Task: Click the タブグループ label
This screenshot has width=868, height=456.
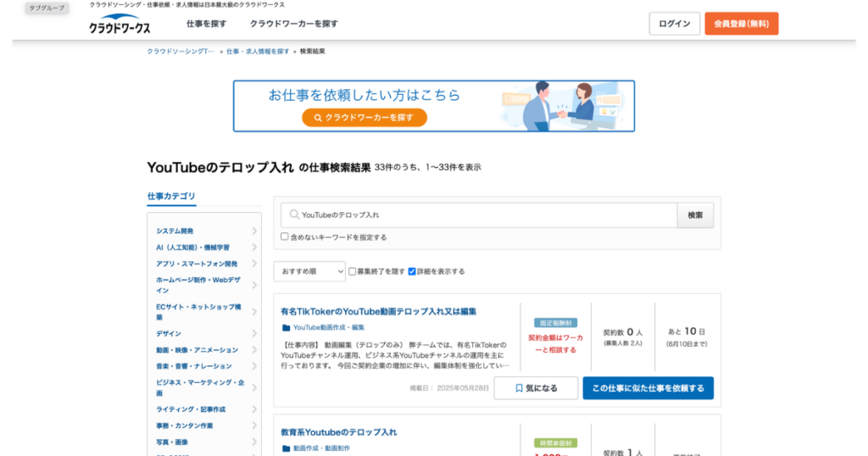Action: click(x=47, y=8)
